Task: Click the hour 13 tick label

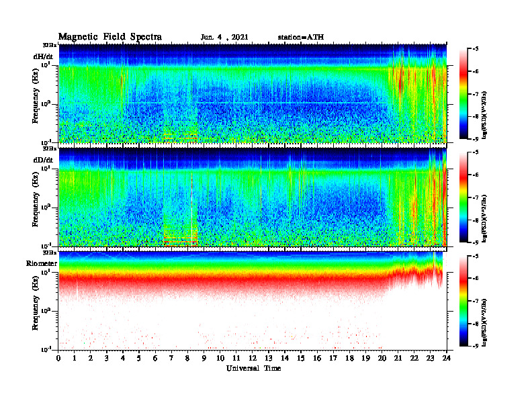Action: tap(269, 358)
